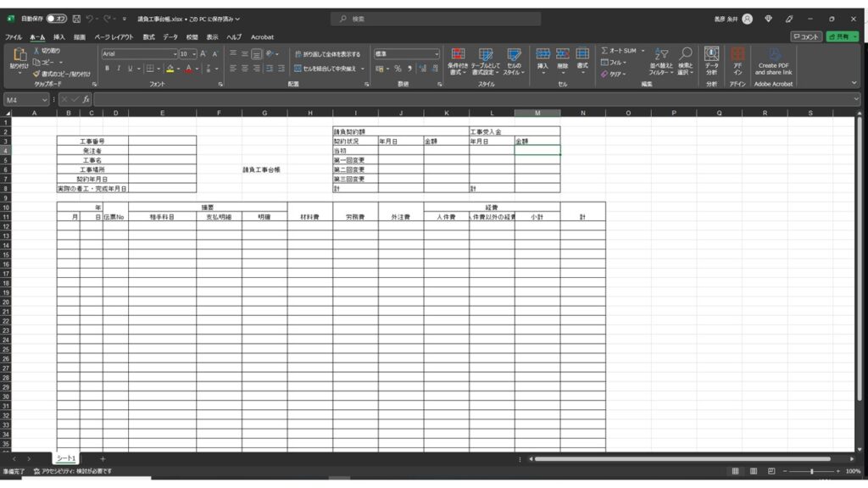Switch to the Data (データ) ribbon tab

point(170,37)
